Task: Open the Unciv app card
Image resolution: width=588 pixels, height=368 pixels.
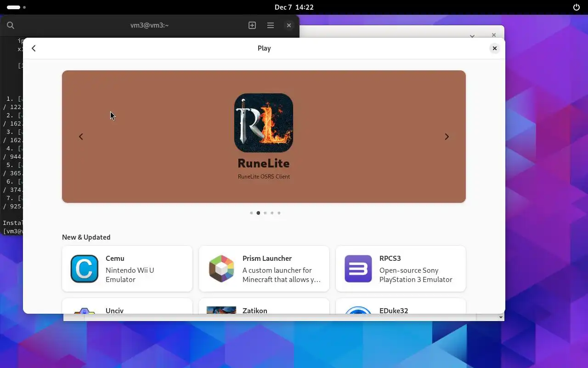Action: [127, 306]
